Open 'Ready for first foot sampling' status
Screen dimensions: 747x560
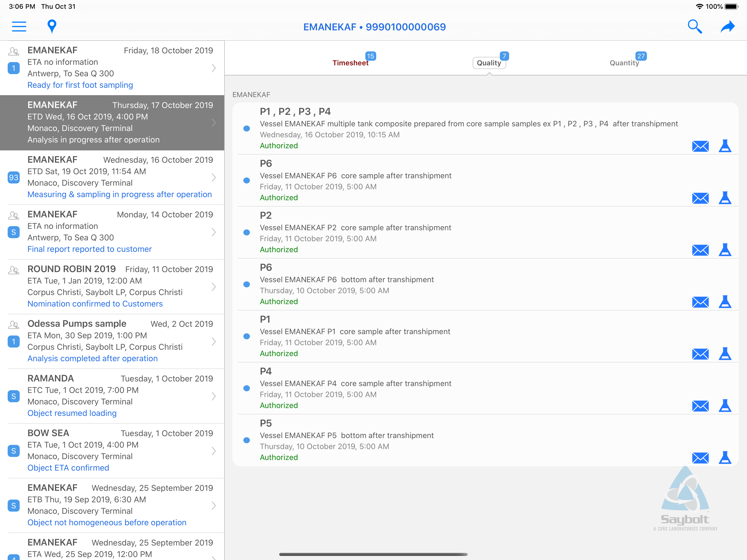click(80, 85)
